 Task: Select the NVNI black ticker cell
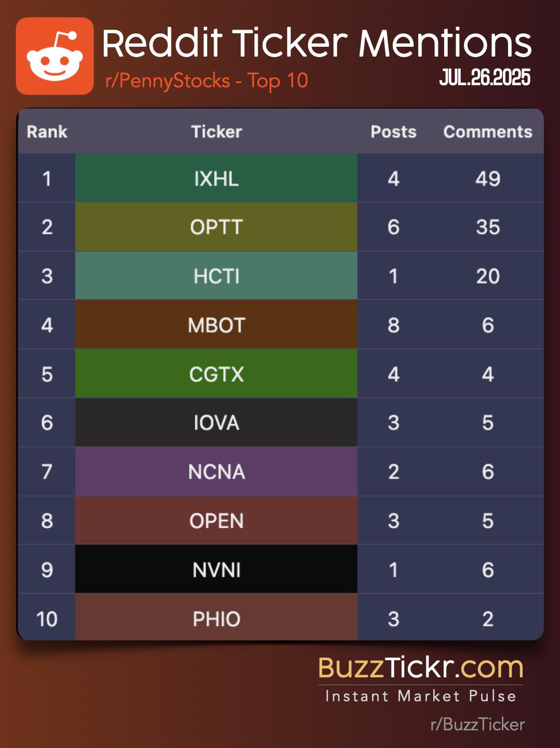216,569
